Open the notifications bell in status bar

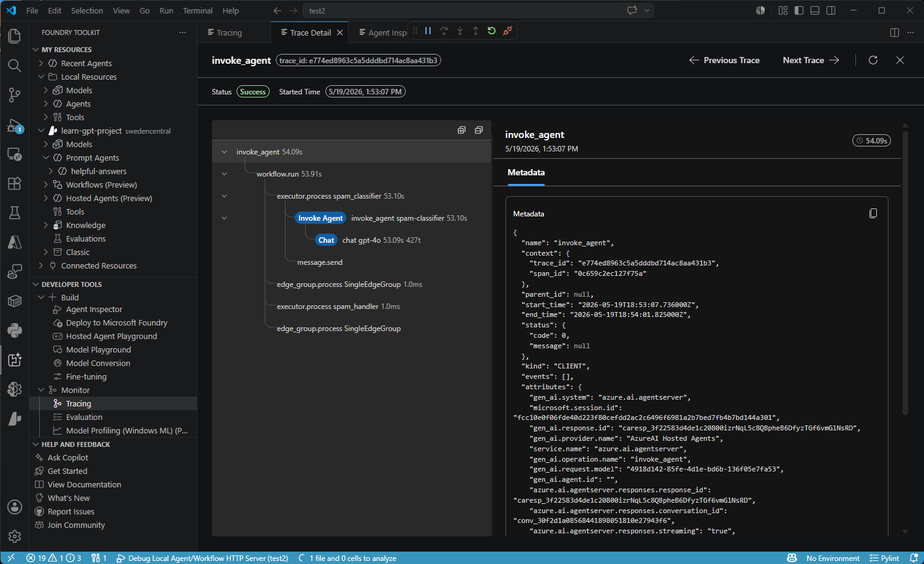click(914, 558)
